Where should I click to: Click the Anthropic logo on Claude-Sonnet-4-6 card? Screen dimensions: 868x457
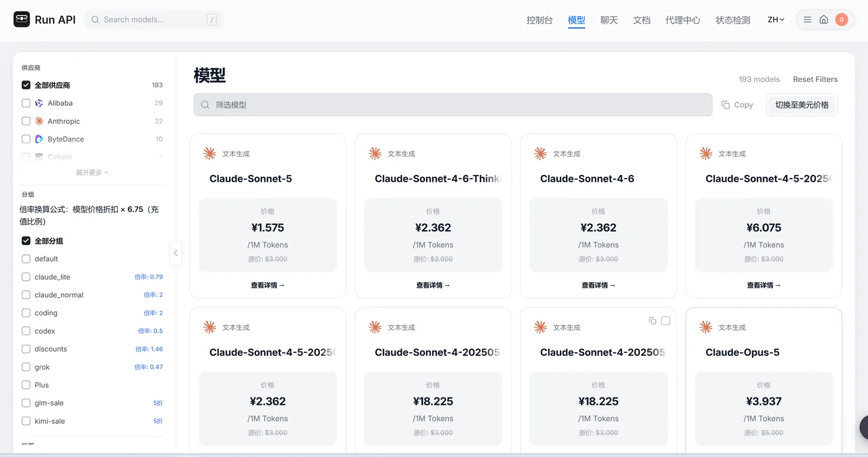tap(540, 154)
